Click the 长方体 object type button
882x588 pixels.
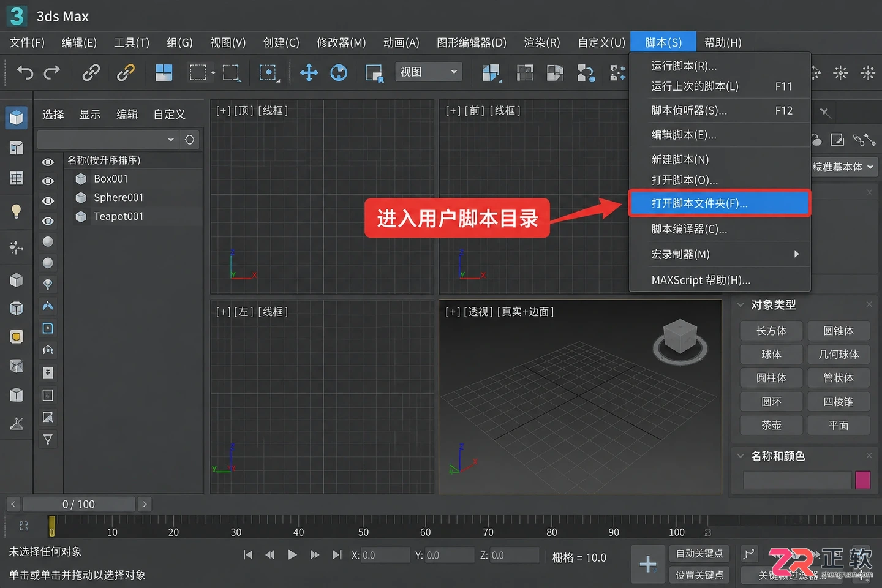coord(771,331)
